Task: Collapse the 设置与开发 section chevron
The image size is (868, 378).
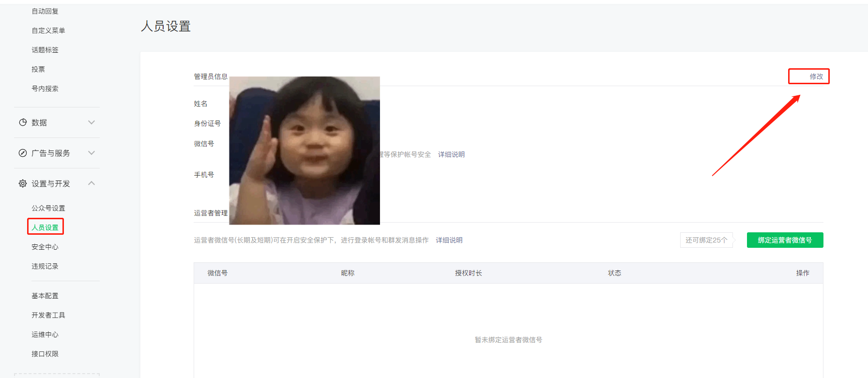Action: tap(91, 183)
